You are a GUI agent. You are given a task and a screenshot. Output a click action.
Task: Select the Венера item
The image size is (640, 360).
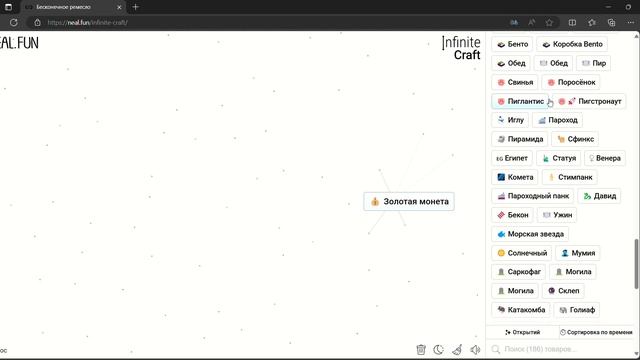(605, 158)
